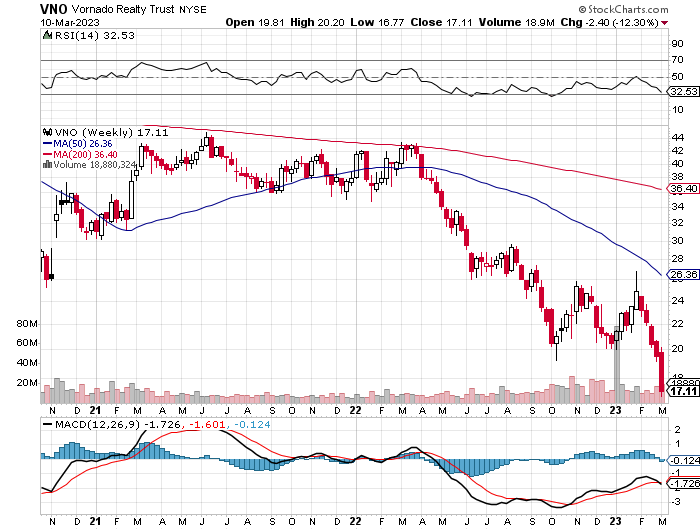Click the blue line sample before MA(50)

(47, 144)
